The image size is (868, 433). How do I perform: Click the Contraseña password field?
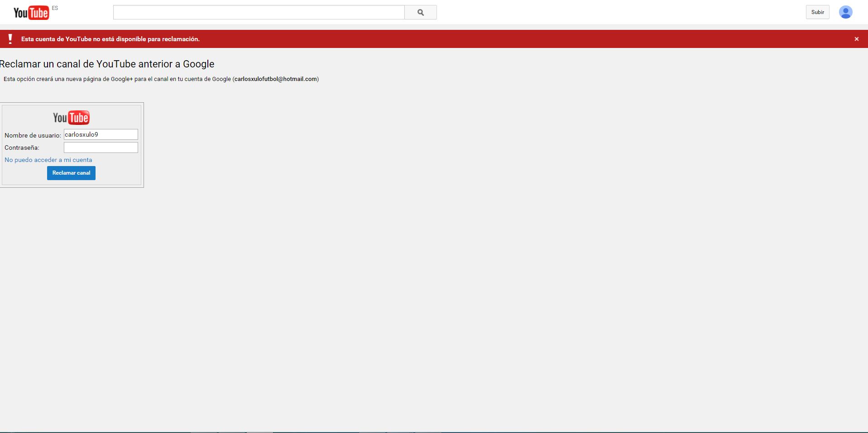coord(101,148)
